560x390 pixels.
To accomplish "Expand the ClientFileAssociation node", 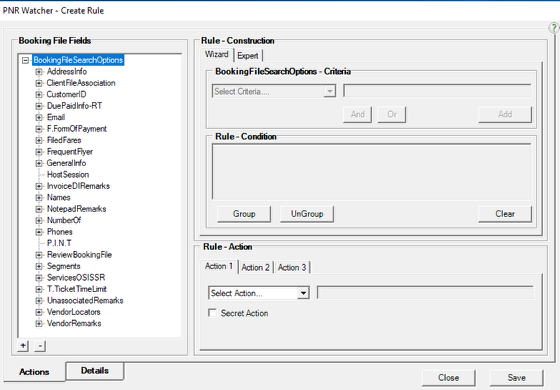I will (x=39, y=83).
